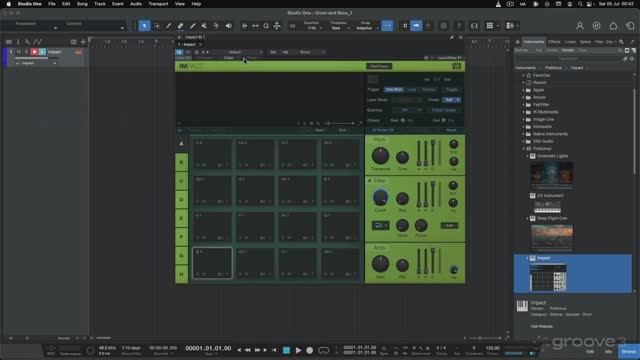640x360 pixels.
Task: Open the Song menu
Action: [x=82, y=4]
